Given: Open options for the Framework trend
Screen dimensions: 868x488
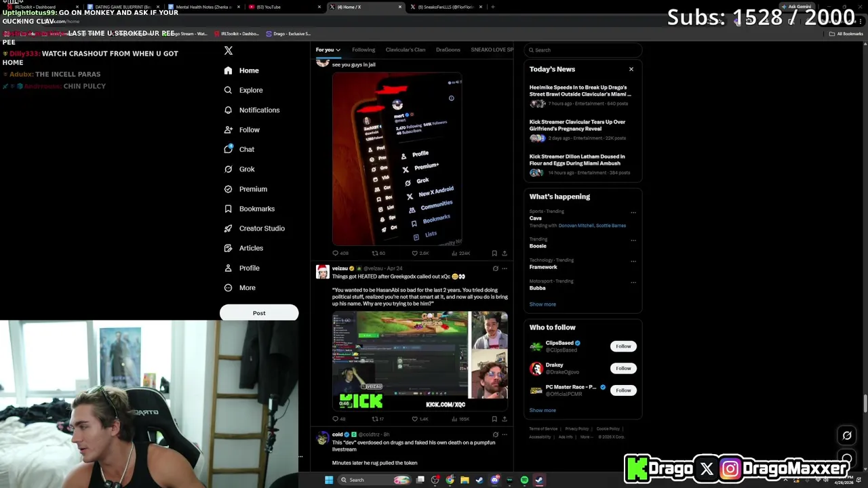Looking at the screenshot, I should 633,261.
